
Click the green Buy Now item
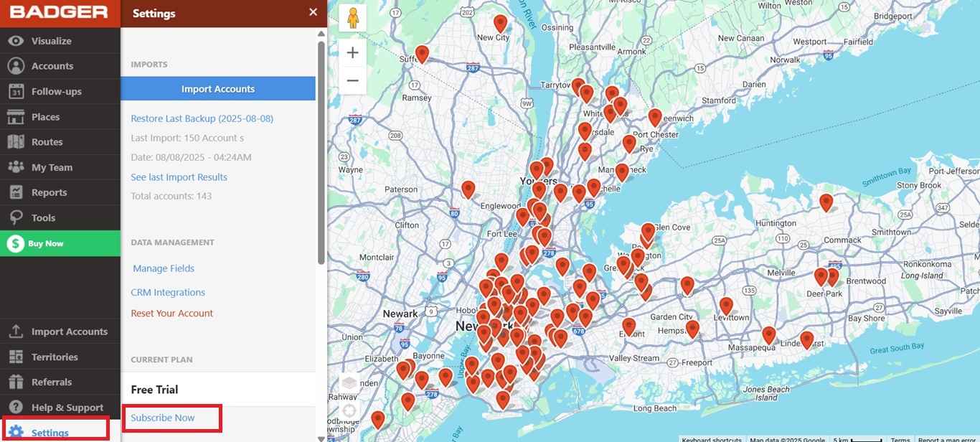(60, 243)
